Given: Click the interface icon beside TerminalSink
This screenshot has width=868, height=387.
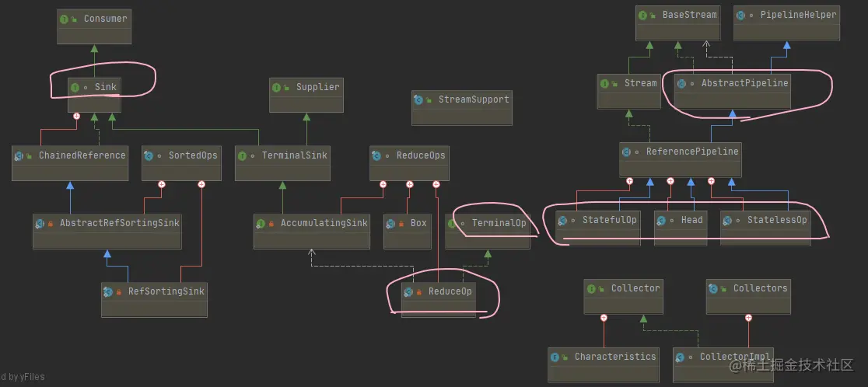Looking at the screenshot, I should pyautogui.click(x=242, y=156).
